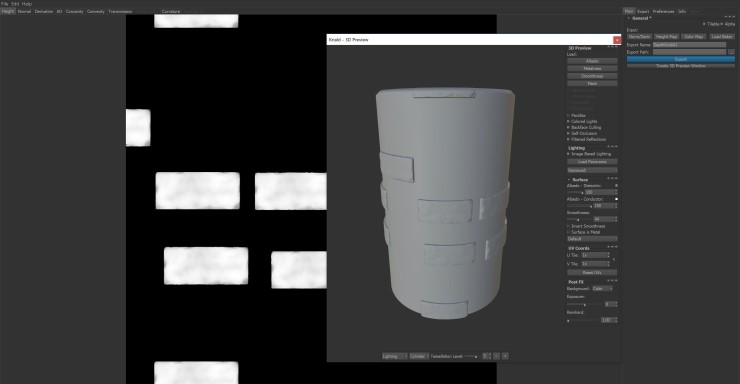Click the Export Name field
The width and height of the screenshot is (740, 384).
pos(689,45)
